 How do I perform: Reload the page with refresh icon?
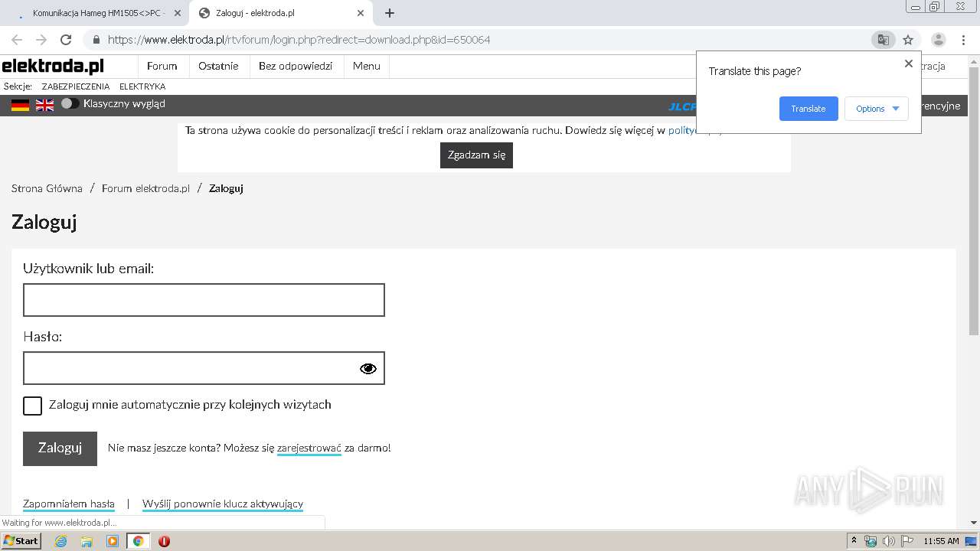[x=66, y=40]
